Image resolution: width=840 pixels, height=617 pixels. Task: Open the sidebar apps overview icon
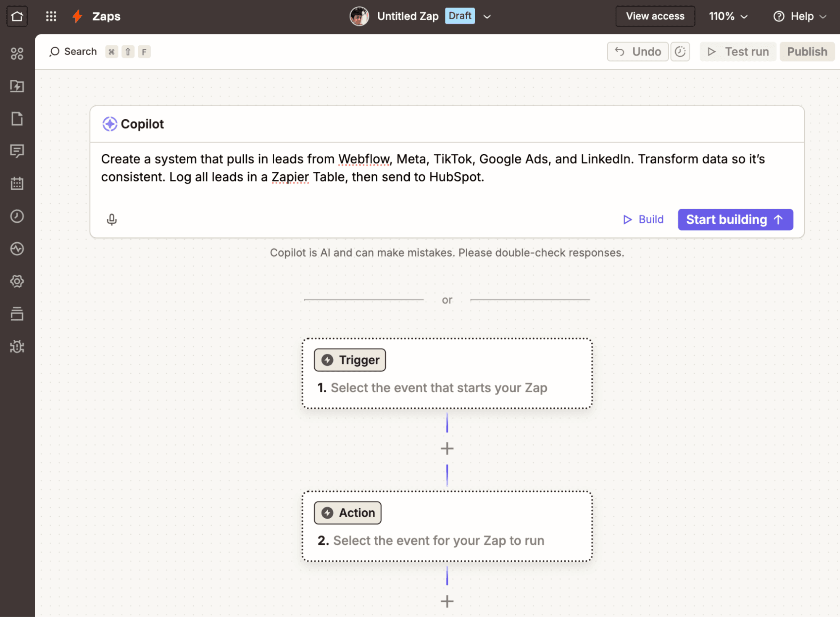click(17, 54)
